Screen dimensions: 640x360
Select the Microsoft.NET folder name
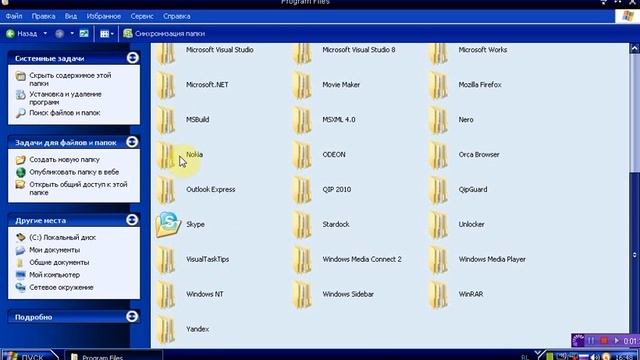pos(207,85)
